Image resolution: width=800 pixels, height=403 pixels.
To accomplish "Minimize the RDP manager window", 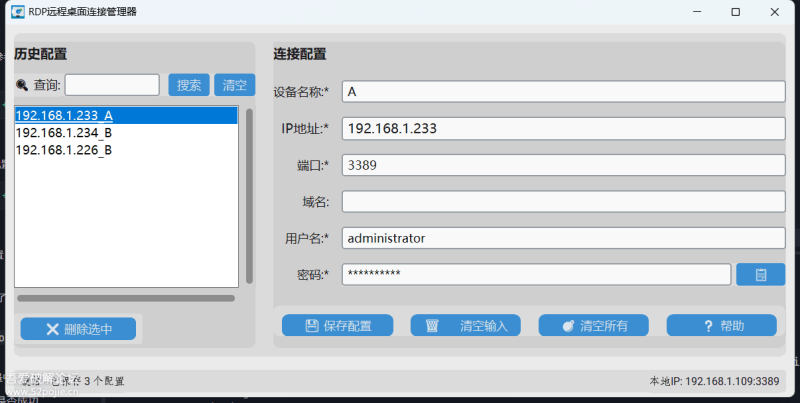I will (696, 12).
